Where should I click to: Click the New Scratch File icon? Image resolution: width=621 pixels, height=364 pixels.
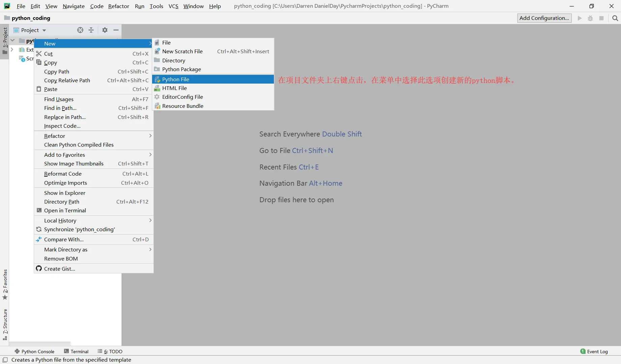(157, 51)
